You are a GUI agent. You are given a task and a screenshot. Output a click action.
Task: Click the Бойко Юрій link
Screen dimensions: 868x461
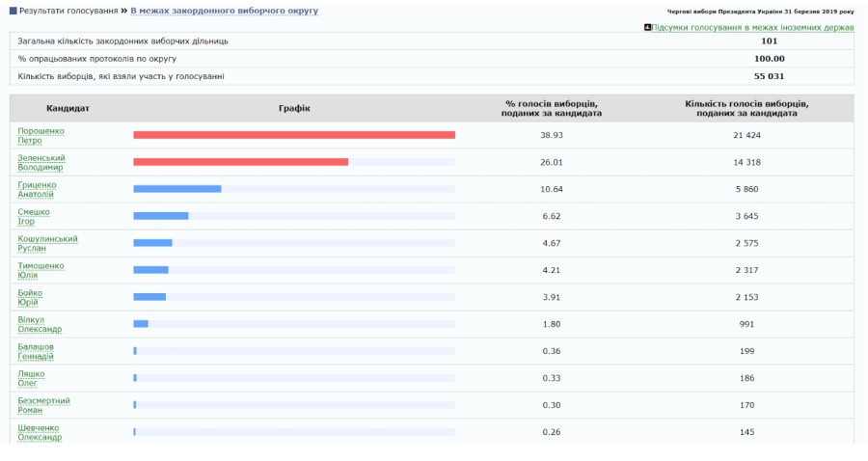30,297
